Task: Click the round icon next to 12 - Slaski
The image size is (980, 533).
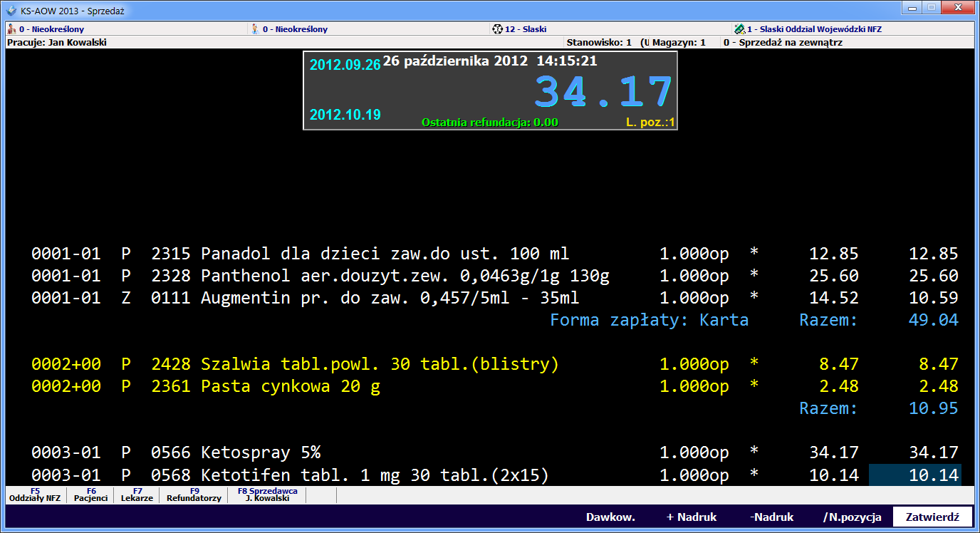Action: pos(497,29)
